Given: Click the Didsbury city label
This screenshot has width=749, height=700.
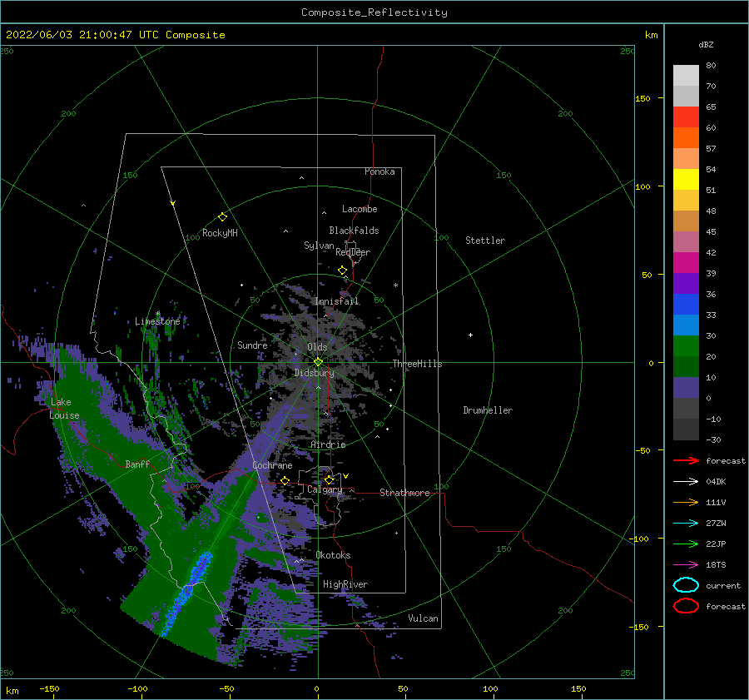Looking at the screenshot, I should (x=315, y=373).
